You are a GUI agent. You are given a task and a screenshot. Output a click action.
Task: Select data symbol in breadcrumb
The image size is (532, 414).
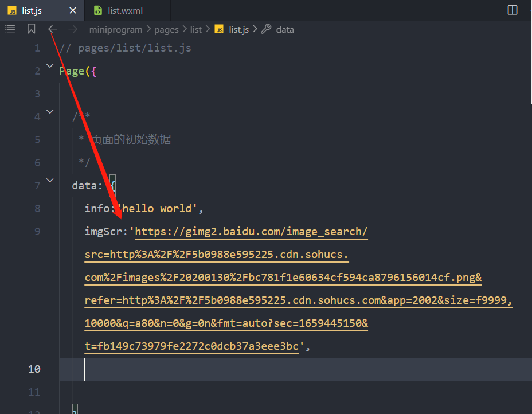click(285, 29)
